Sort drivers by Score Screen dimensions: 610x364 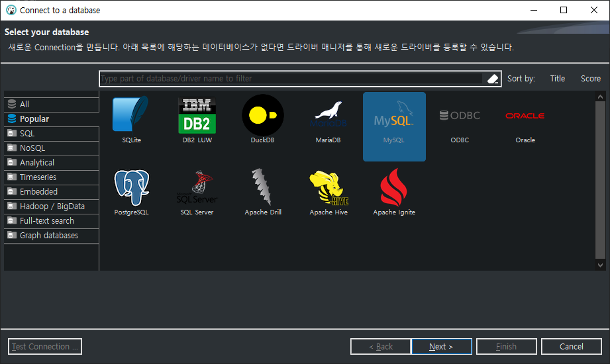(591, 79)
